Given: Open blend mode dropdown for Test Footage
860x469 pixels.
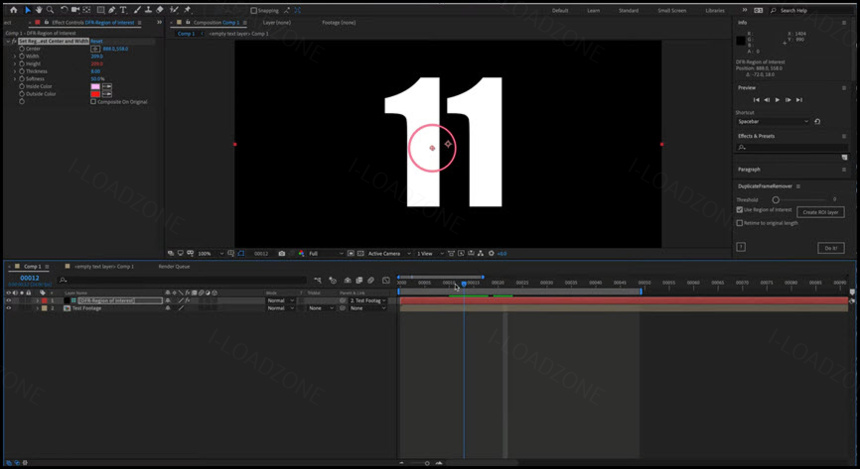Looking at the screenshot, I should pyautogui.click(x=280, y=308).
